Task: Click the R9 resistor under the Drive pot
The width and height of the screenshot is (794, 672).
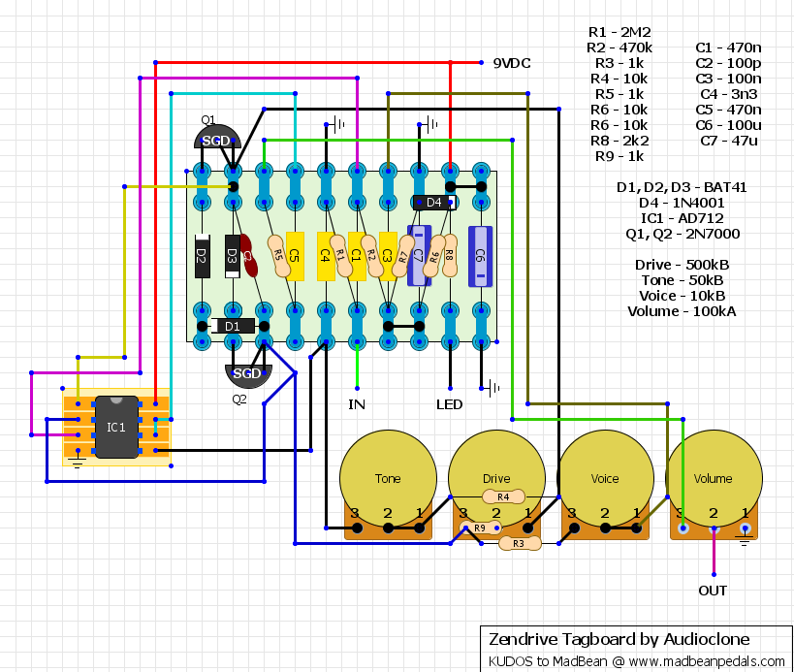Action: point(481,528)
